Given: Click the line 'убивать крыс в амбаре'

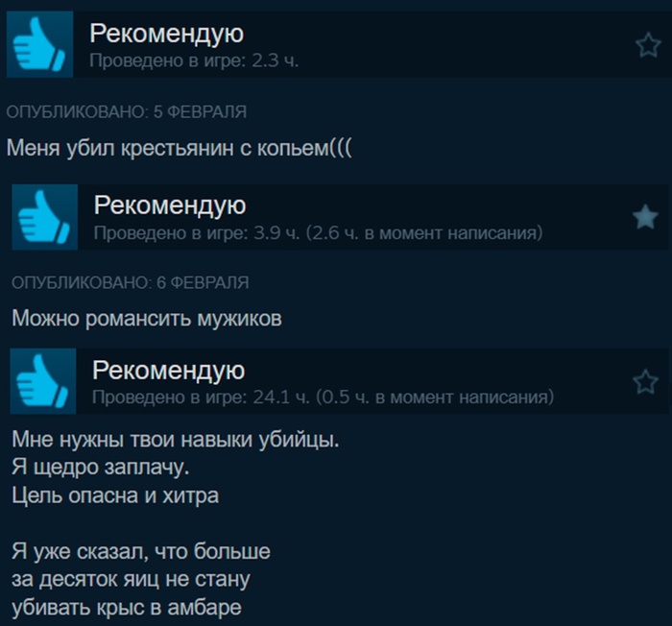Looking at the screenshot, I should coord(127,608).
